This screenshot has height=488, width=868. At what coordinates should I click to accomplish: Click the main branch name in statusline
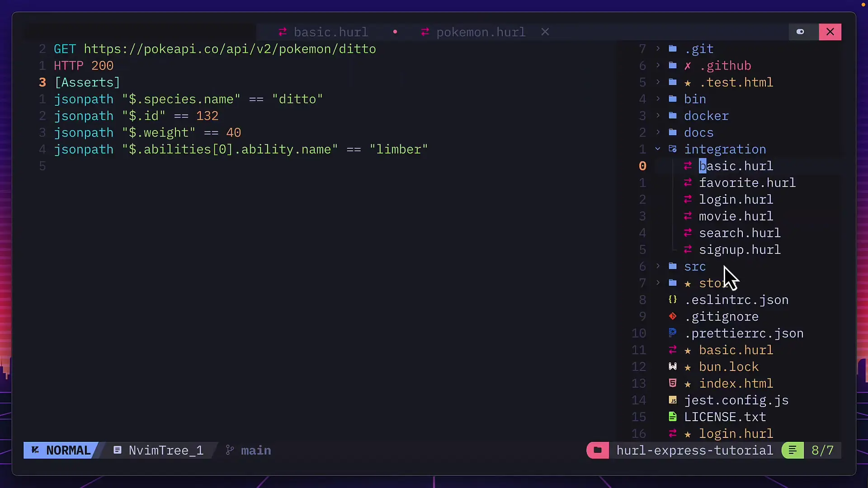[256, 450]
